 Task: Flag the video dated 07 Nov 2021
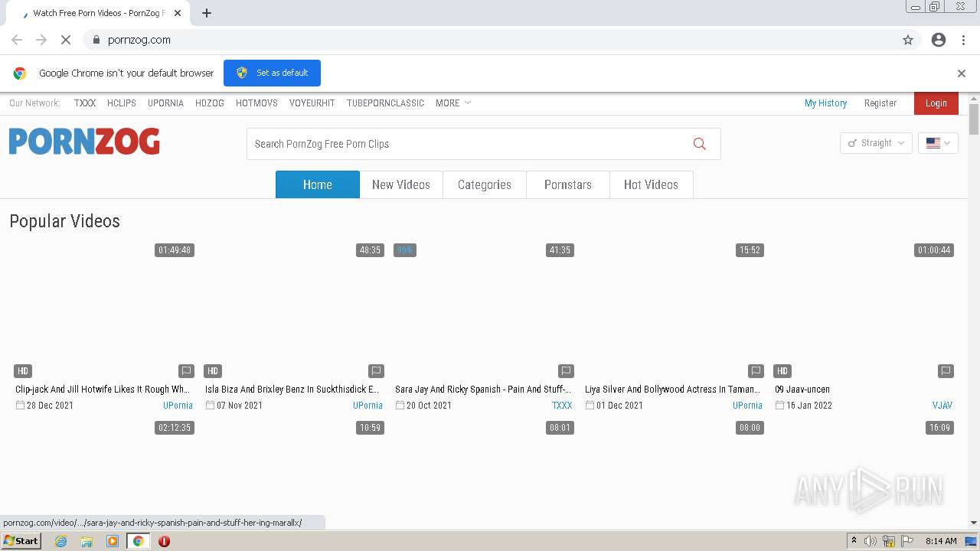pos(376,371)
